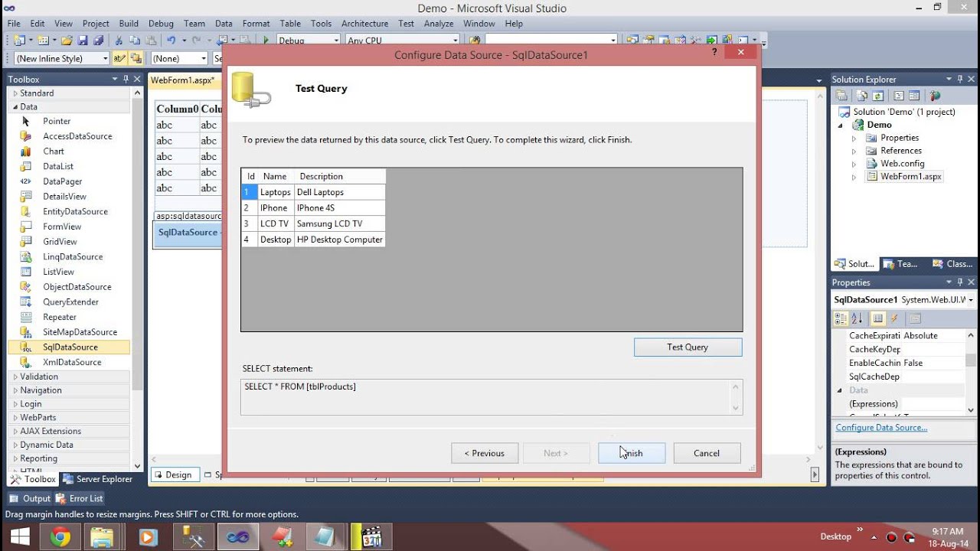
Task: Expand the Properties node in Solution Explorer
Action: [854, 139]
